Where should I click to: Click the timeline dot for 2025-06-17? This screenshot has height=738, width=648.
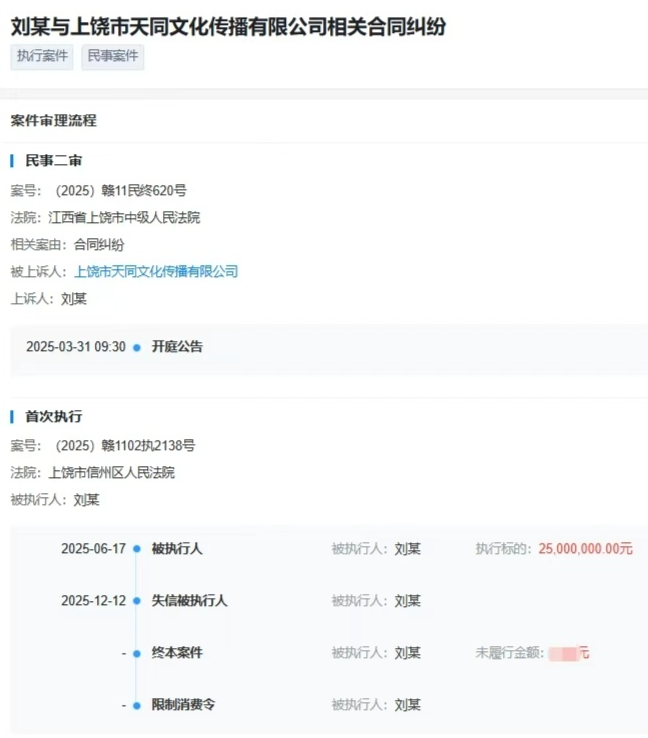(x=137, y=549)
